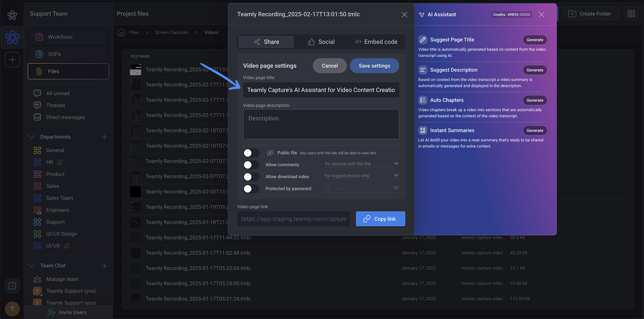The height and width of the screenshot is (319, 644).
Task: Open Teamly Recording_2025-01-17T11:44:52.tmlc file
Action: [198, 238]
